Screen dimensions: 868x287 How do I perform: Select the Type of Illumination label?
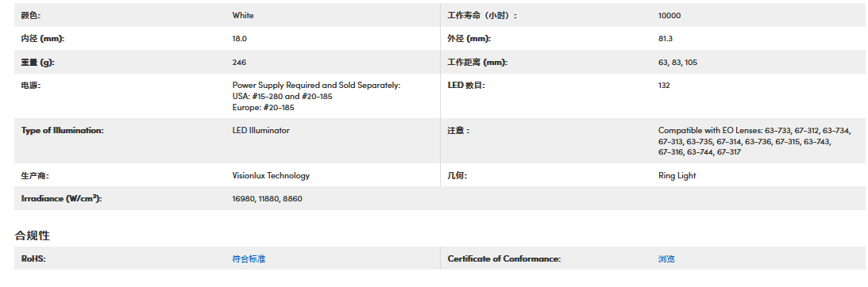click(x=63, y=131)
